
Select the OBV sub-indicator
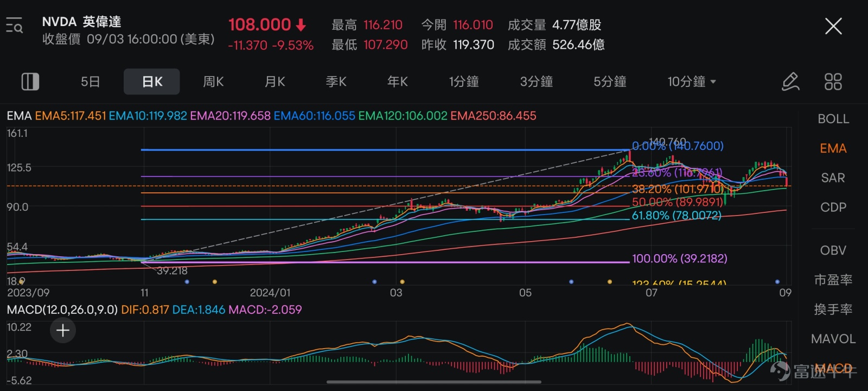833,250
